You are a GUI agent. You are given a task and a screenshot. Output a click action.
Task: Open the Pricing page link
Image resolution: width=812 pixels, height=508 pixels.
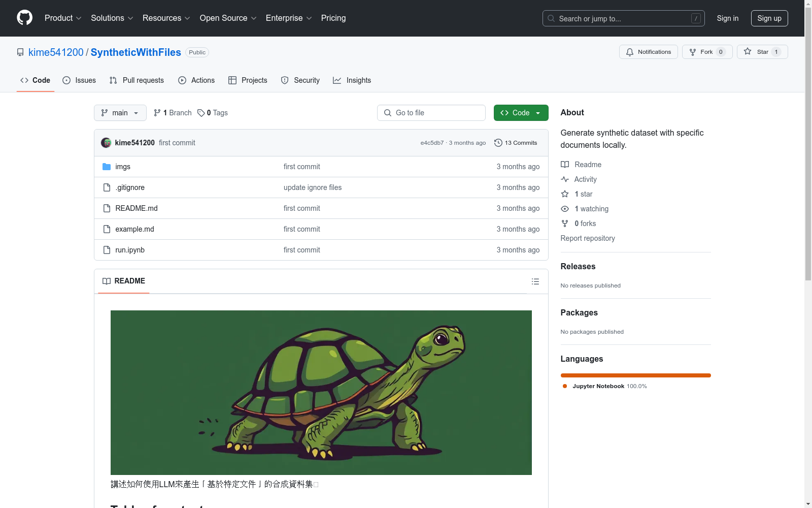click(333, 18)
